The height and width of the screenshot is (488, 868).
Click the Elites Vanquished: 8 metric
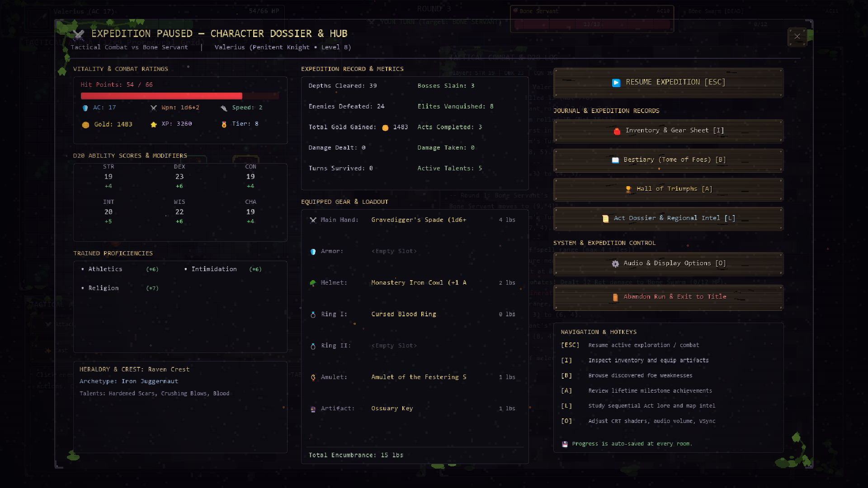tap(456, 107)
